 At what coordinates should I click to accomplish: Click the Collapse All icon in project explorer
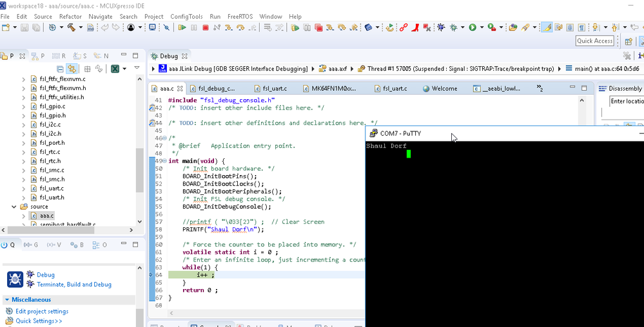61,69
